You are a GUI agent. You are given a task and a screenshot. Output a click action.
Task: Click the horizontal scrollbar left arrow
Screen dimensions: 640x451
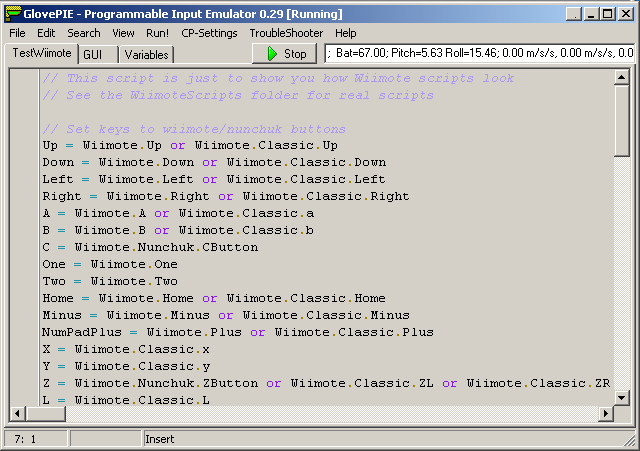(17, 414)
